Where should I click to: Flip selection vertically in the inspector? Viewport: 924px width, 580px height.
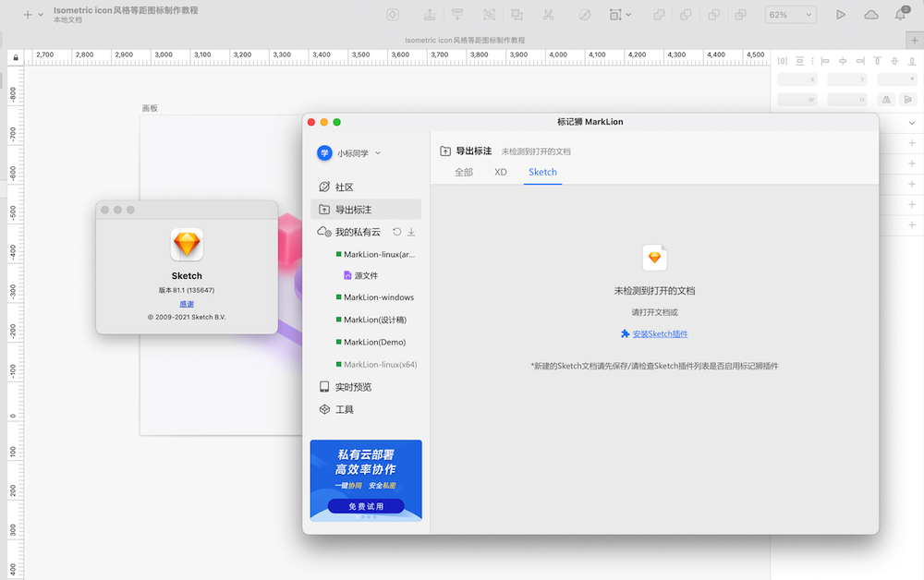909,99
